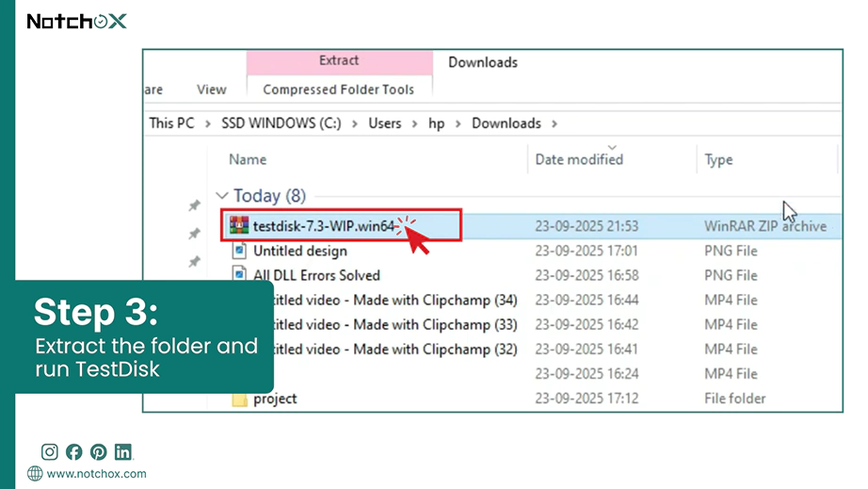This screenshot has width=868, height=489.
Task: Expand the chevron after This PC in path
Action: [208, 123]
